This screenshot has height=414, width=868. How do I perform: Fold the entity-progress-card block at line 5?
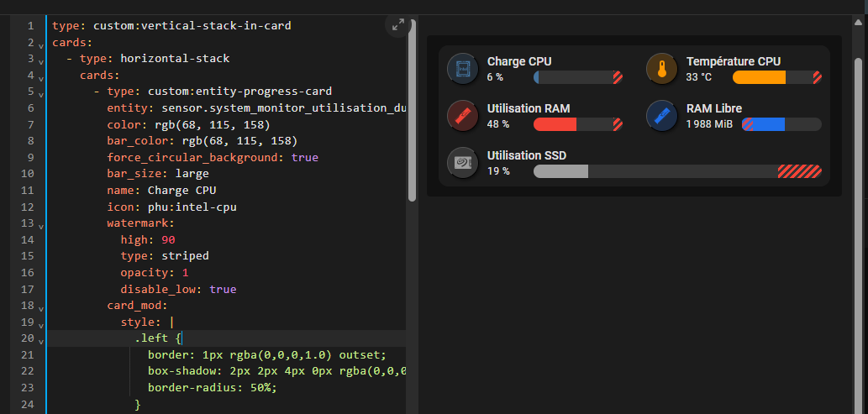click(x=40, y=95)
